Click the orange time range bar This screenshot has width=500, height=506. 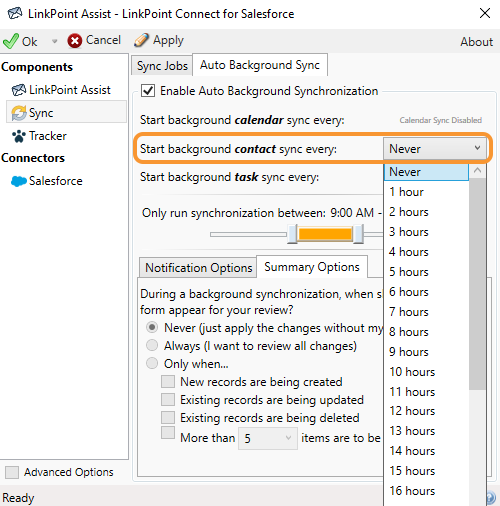point(325,234)
